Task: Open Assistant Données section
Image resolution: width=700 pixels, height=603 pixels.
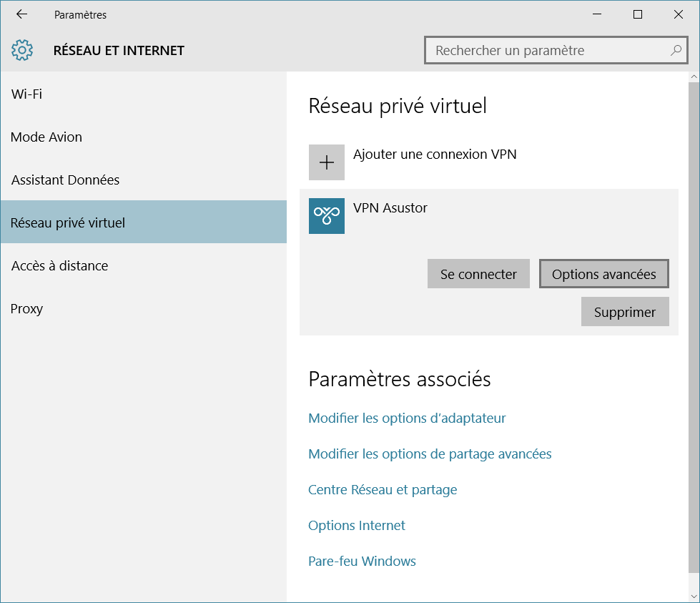Action: (65, 180)
